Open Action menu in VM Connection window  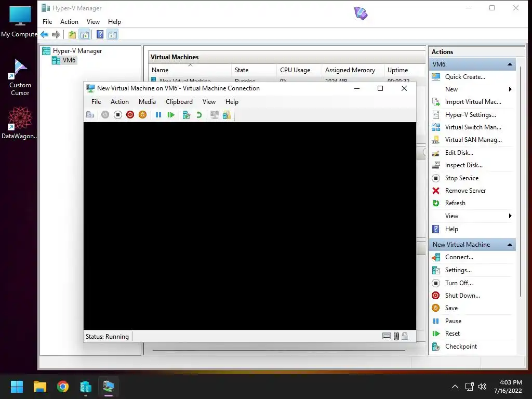119,102
